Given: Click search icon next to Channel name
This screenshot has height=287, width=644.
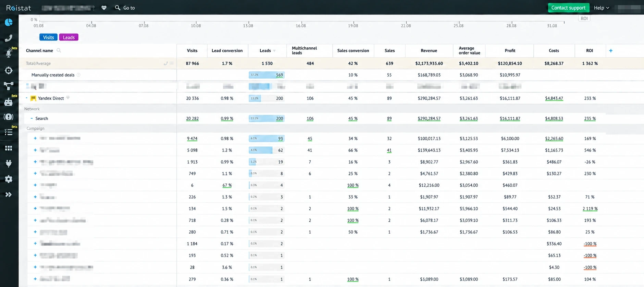Looking at the screenshot, I should pos(59,50).
